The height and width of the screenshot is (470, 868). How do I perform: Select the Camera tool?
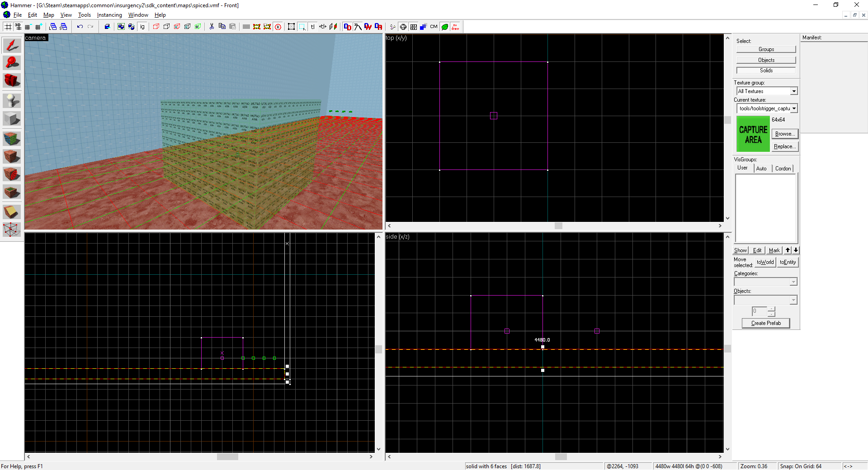tap(12, 80)
